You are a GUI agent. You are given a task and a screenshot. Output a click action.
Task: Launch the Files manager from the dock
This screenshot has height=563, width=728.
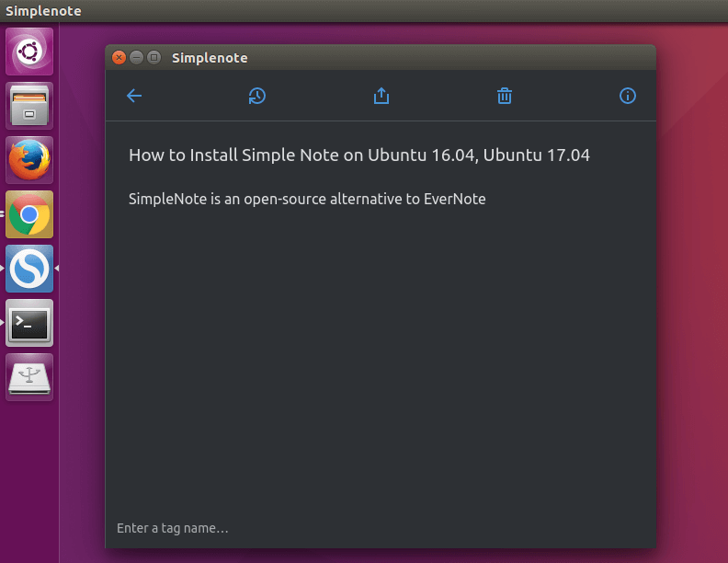tap(29, 106)
